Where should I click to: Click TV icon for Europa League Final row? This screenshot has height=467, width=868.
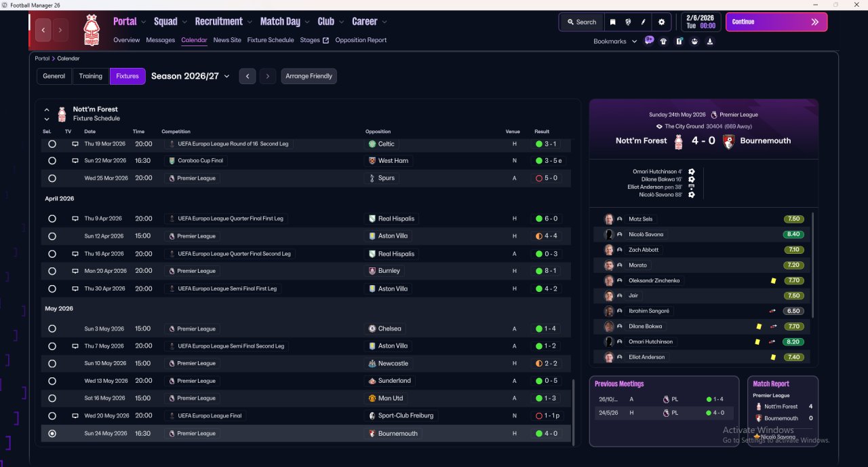click(x=75, y=415)
